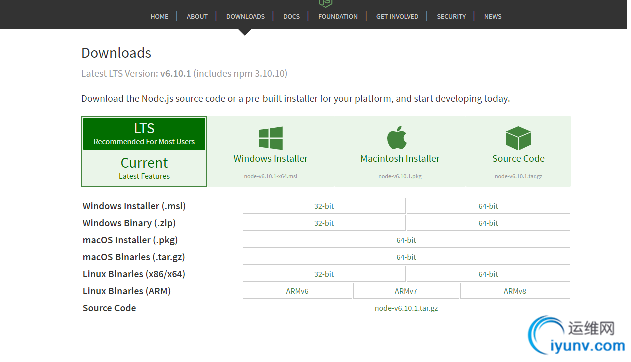The height and width of the screenshot is (362, 631).
Task: Click the Apple logo icon
Action: 397,137
